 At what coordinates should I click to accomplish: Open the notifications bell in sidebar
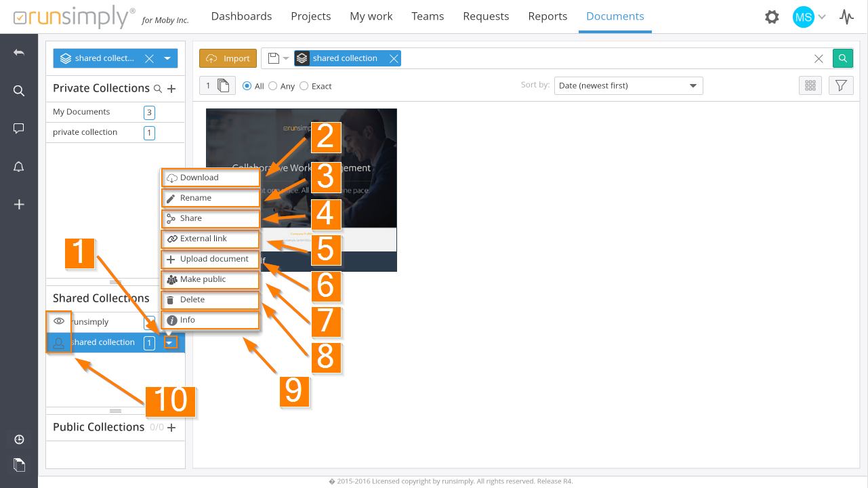(x=19, y=167)
